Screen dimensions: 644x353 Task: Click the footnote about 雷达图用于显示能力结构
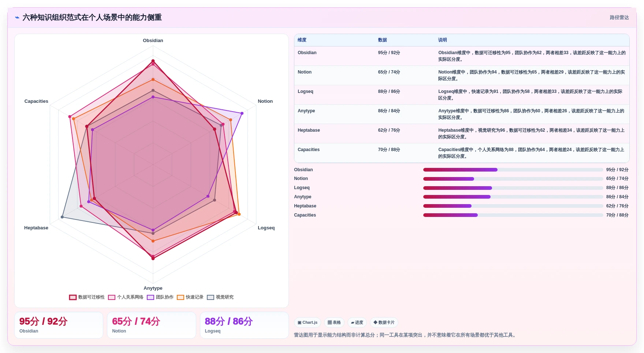click(406, 335)
